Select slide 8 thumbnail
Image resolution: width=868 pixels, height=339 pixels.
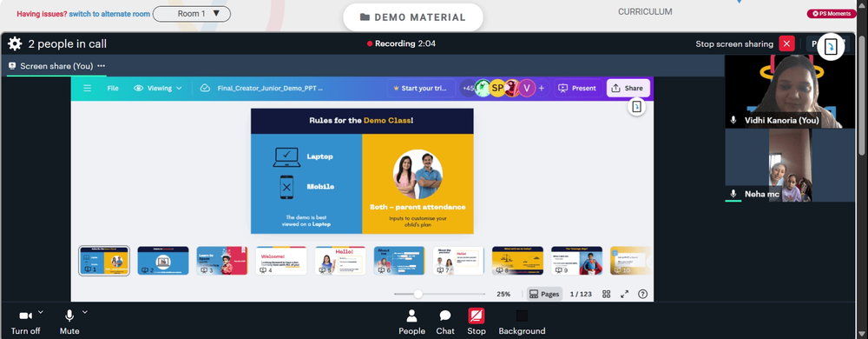(517, 261)
